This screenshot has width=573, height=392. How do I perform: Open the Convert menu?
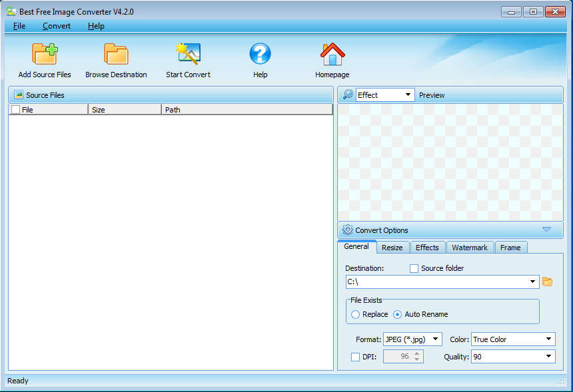[x=57, y=26]
